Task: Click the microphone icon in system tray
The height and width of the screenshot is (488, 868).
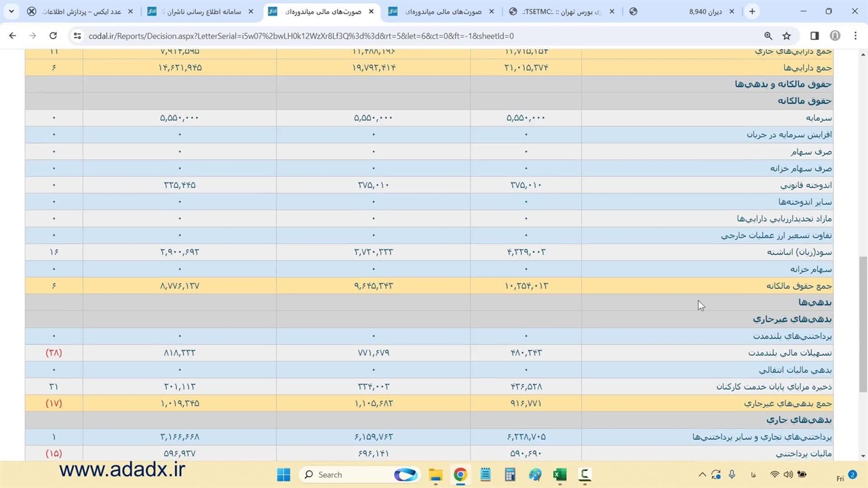Action: [732, 474]
